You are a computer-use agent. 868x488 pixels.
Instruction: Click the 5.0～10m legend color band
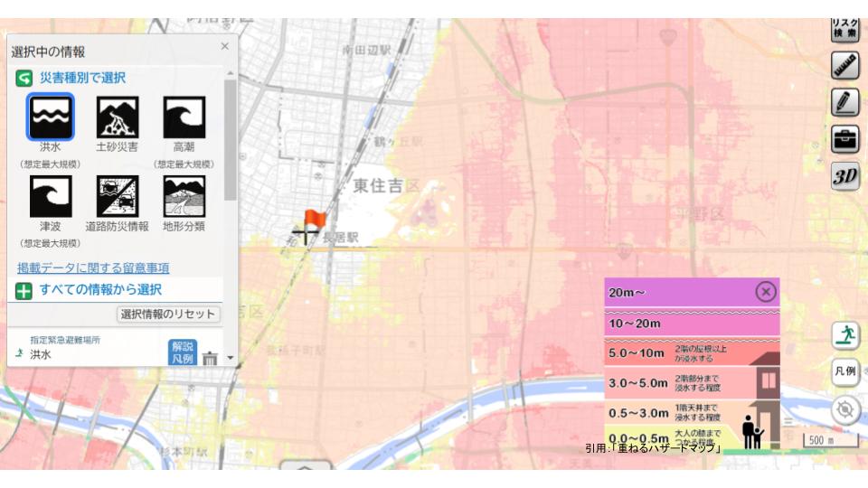(692, 353)
